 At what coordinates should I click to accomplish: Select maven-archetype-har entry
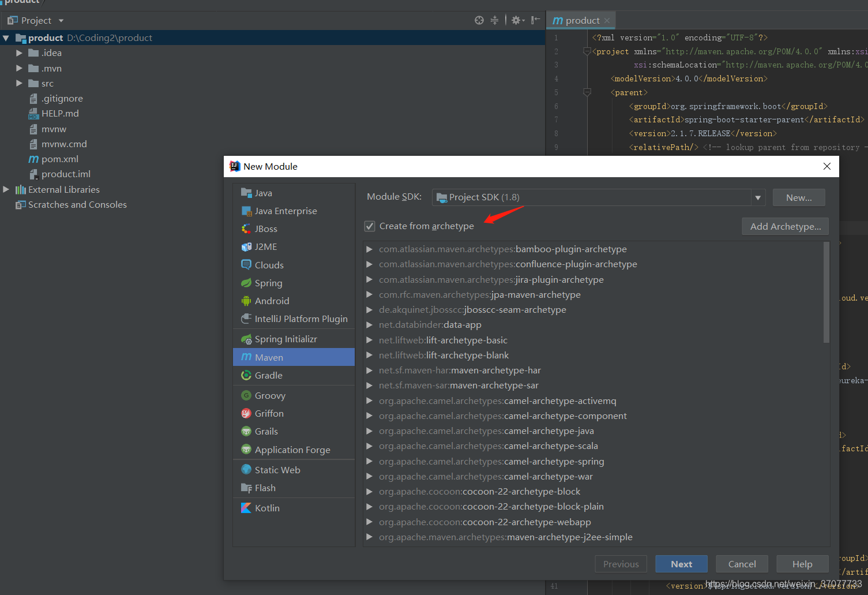[460, 370]
